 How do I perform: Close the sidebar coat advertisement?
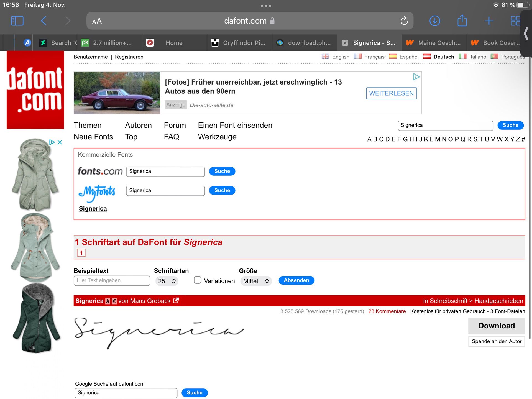[x=60, y=142]
